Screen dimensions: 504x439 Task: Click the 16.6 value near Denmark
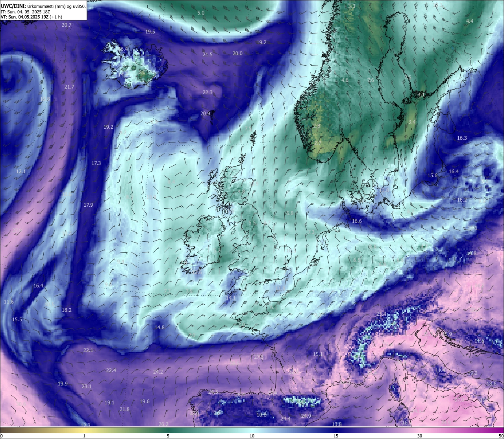(x=357, y=221)
